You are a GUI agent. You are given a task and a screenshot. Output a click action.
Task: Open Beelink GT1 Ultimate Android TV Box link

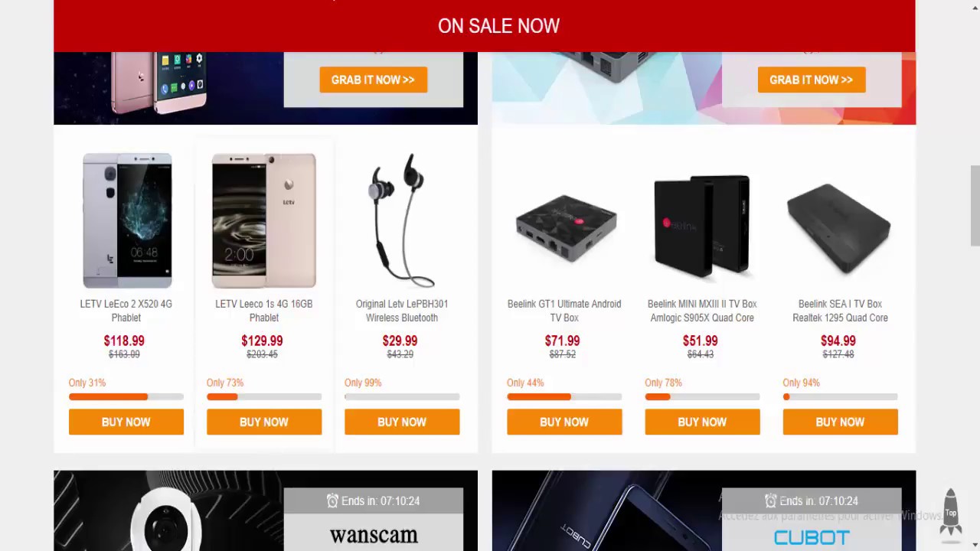pos(564,311)
